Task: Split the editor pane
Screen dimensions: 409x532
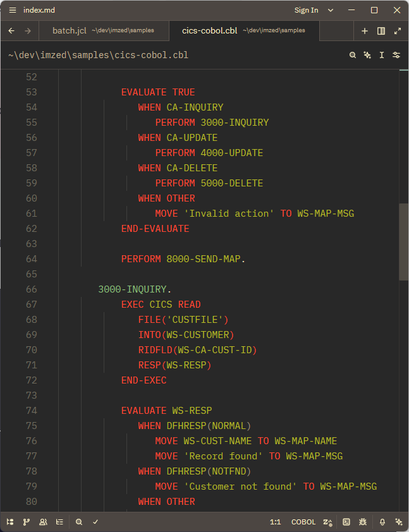Action: click(381, 31)
